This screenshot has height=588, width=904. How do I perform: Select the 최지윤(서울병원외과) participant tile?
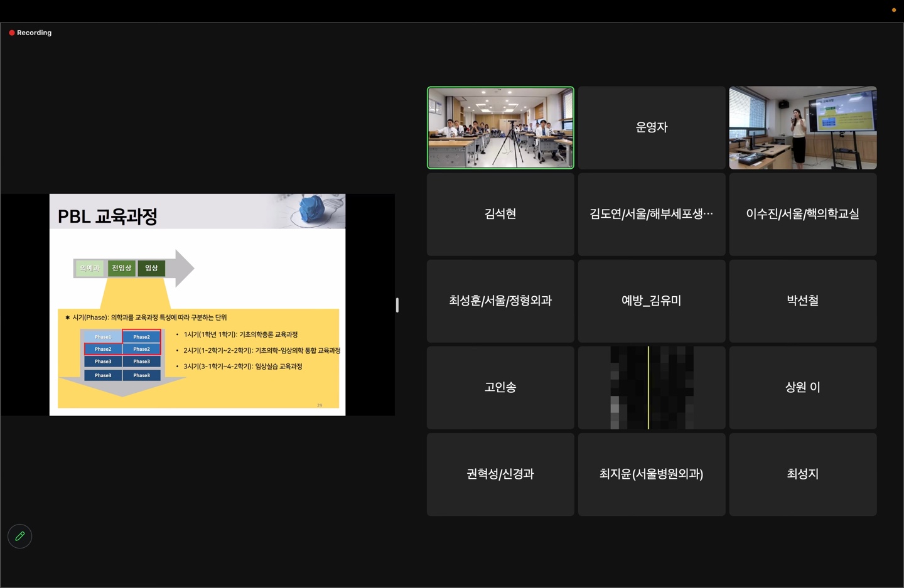651,474
